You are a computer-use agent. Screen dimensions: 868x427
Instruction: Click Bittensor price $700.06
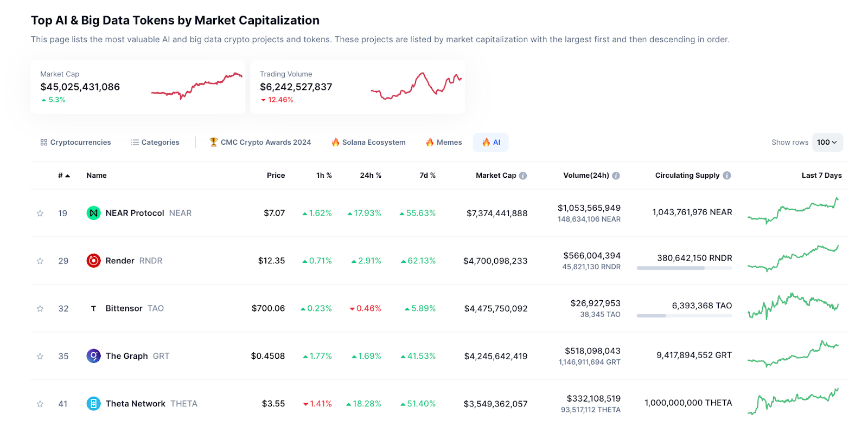click(x=268, y=308)
